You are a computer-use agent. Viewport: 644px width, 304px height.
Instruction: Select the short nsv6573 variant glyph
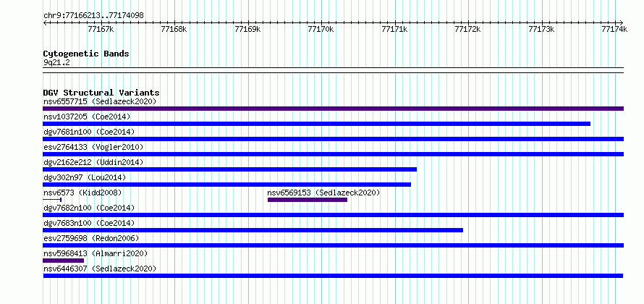point(52,200)
